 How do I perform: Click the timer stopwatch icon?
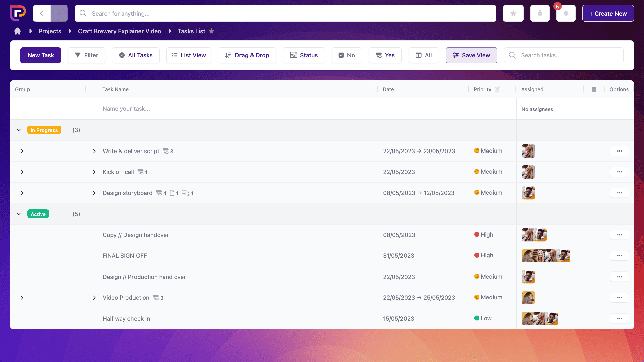[x=540, y=13]
